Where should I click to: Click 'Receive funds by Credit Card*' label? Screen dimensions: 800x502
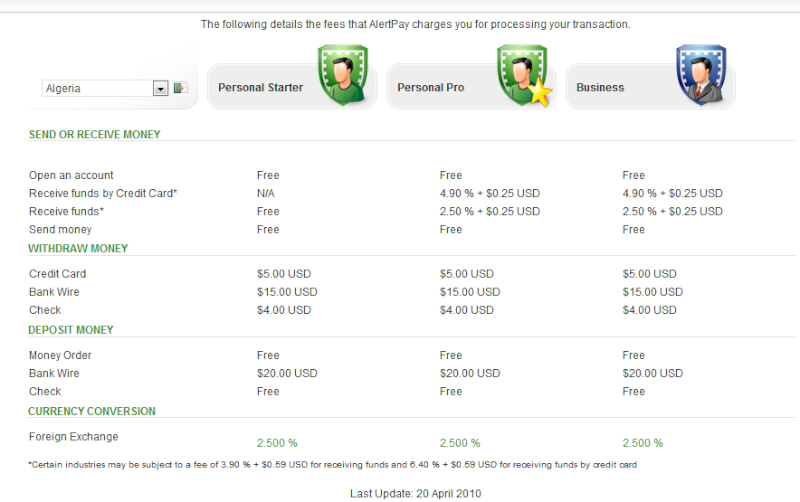click(103, 193)
